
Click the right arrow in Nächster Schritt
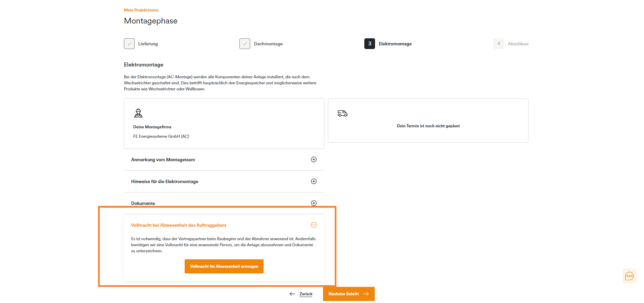[x=366, y=294]
